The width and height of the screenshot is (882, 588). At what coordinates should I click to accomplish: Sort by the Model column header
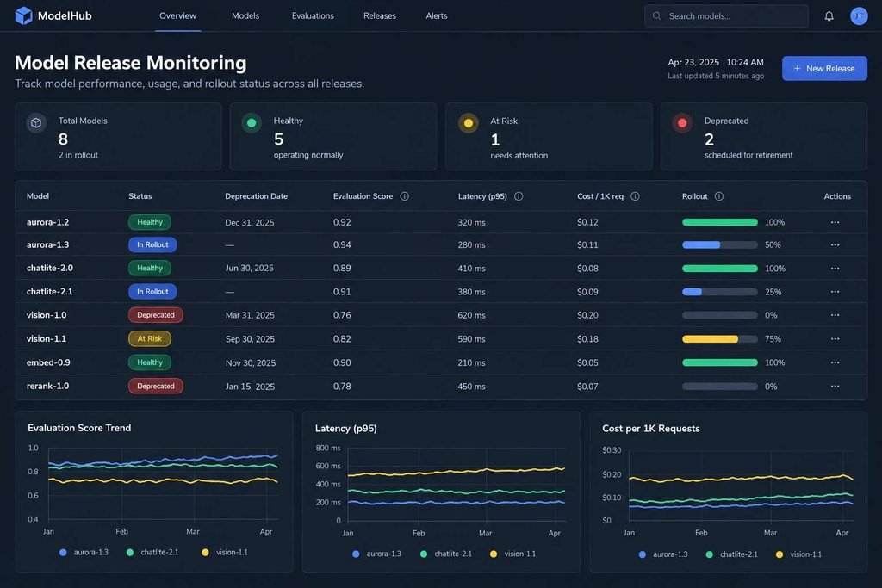(38, 196)
